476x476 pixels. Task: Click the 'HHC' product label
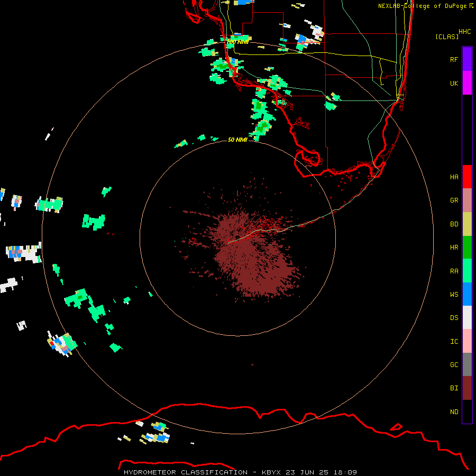pos(465,32)
